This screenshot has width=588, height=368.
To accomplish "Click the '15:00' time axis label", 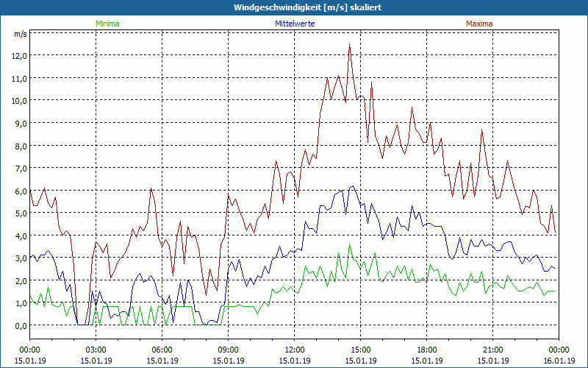I will pos(360,350).
